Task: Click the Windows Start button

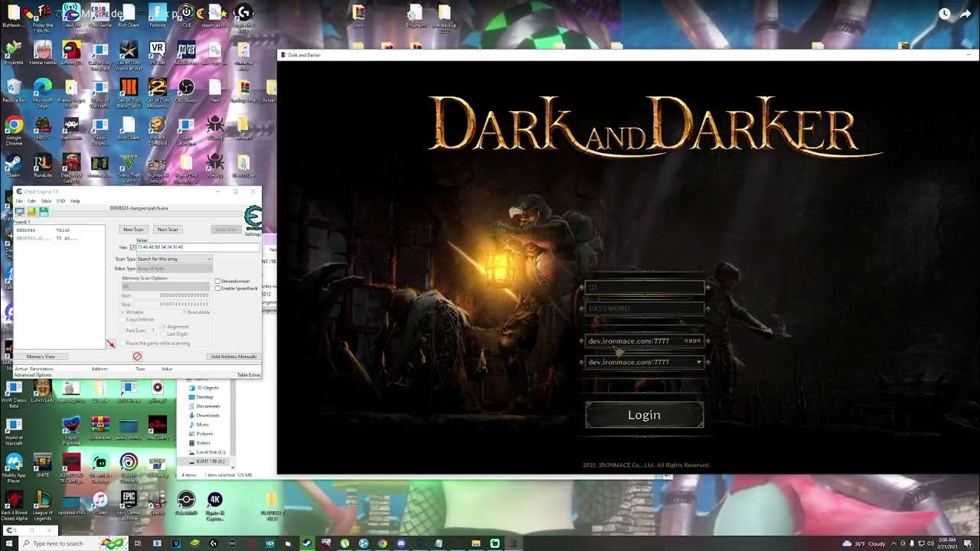Action: [x=11, y=543]
